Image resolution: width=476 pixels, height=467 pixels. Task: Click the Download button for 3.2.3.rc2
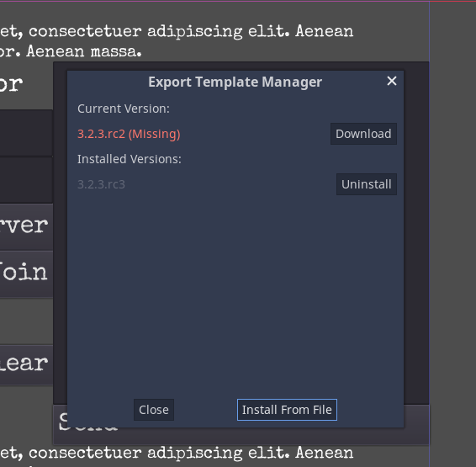tap(363, 134)
